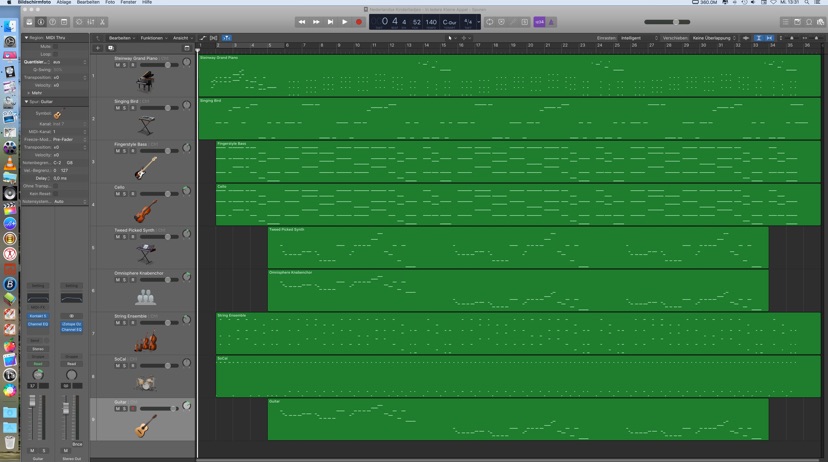Toggle the Flex show/hide button

pos(213,37)
